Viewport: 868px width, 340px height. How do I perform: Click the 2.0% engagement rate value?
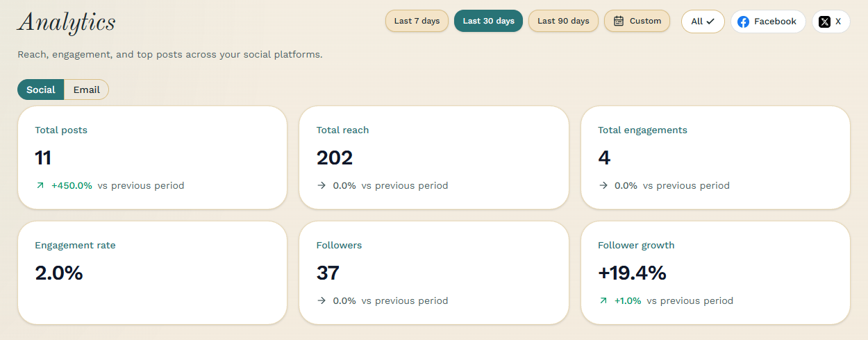pyautogui.click(x=59, y=273)
